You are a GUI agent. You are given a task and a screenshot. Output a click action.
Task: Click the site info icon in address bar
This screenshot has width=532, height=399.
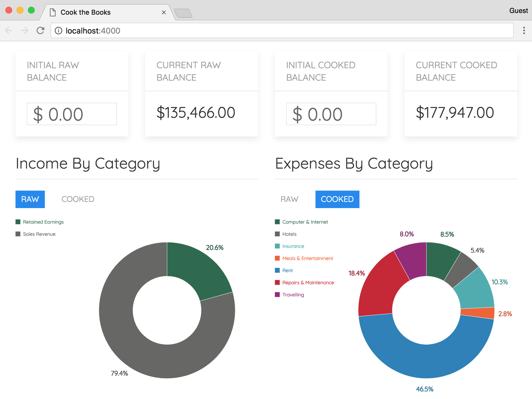coord(58,30)
